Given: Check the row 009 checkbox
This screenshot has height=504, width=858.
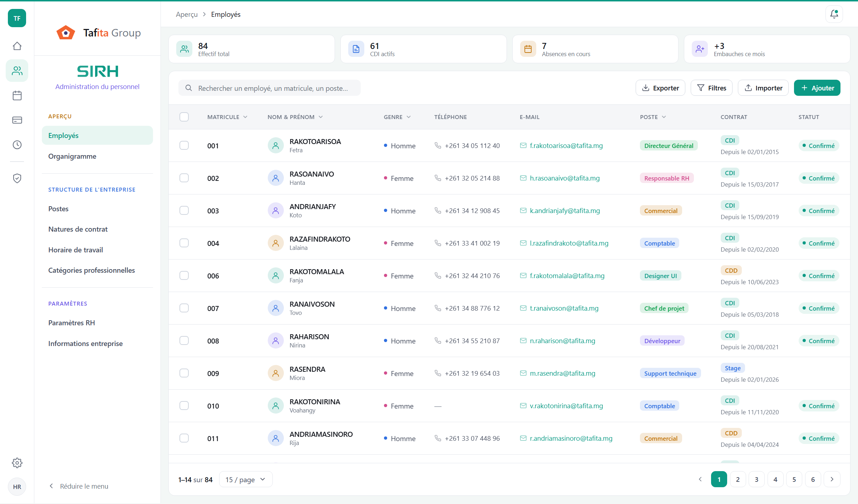Looking at the screenshot, I should click(184, 373).
